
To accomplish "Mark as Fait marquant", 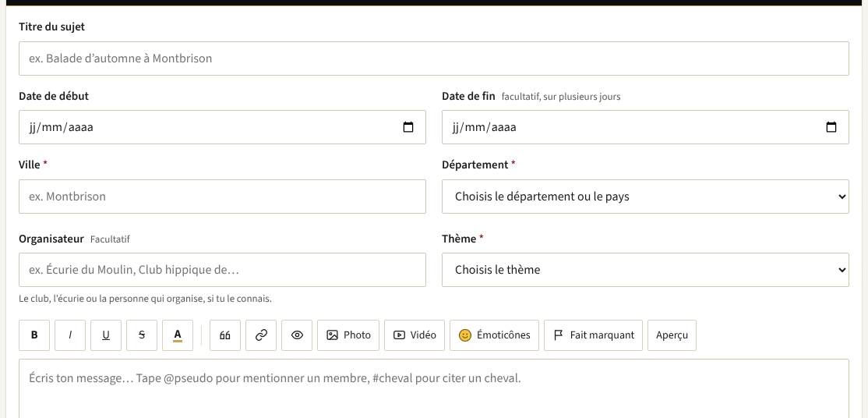I will pyautogui.click(x=594, y=335).
